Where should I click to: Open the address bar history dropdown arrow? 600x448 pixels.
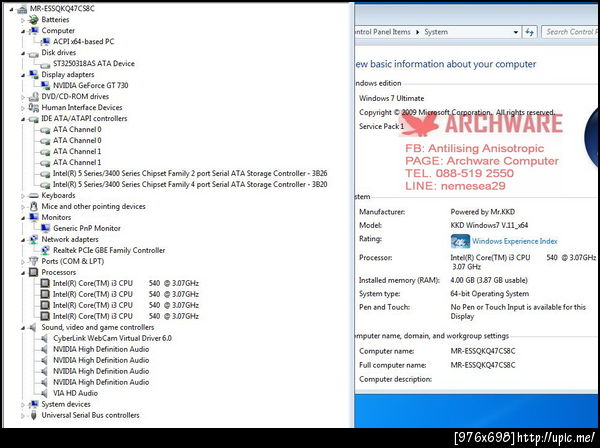(515, 33)
